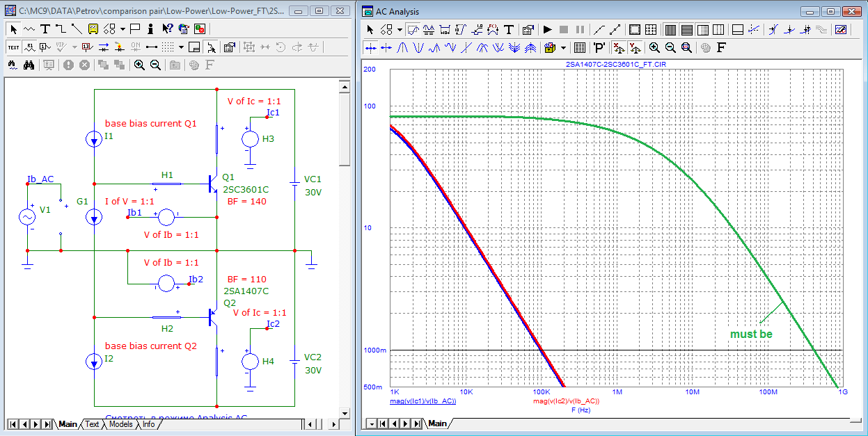
Task: Open the graphics shapes dropdown in schematic toolbar
Action: (123, 29)
